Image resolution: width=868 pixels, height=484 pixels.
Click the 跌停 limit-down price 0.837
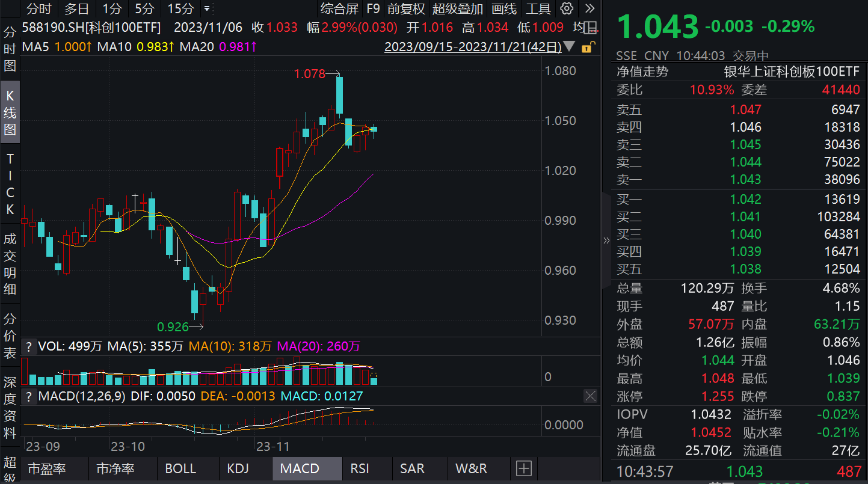point(843,396)
